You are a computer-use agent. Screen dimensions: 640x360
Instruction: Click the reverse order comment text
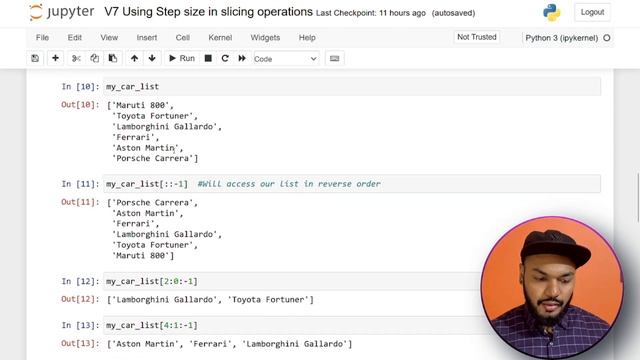click(289, 184)
